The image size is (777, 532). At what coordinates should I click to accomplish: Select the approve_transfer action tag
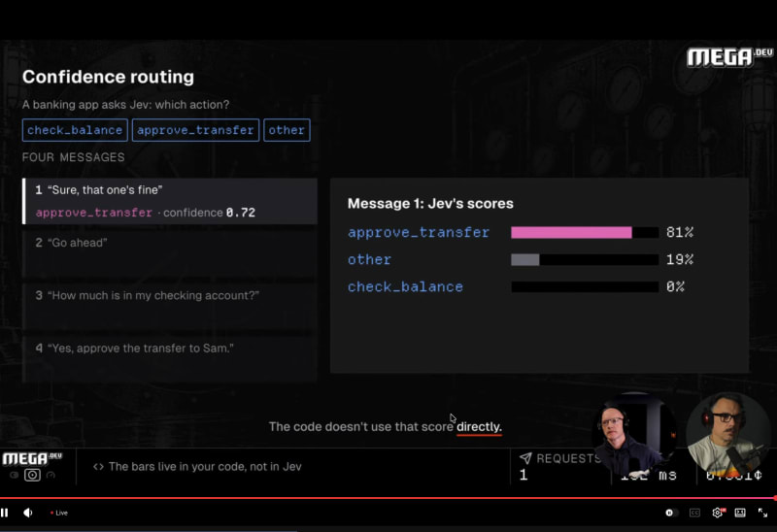click(195, 130)
